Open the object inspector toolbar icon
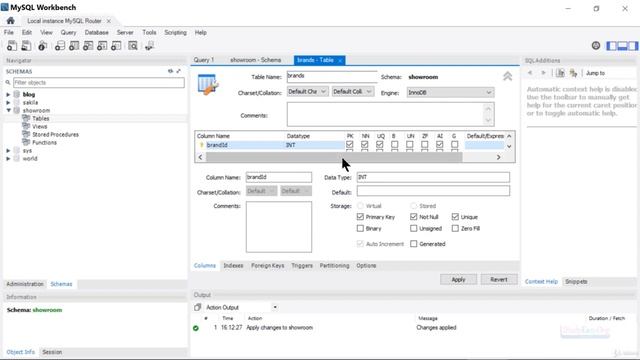The height and width of the screenshot is (360, 640). pos(42,46)
